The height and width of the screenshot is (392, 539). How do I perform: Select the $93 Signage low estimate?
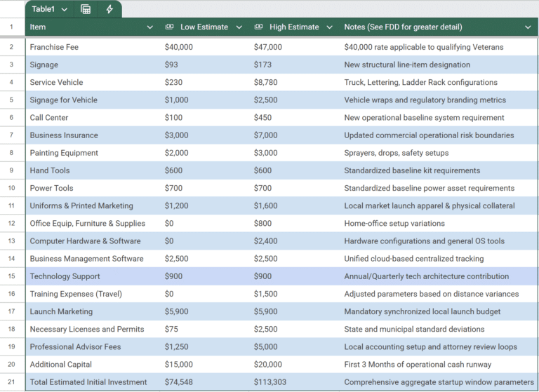click(205, 65)
